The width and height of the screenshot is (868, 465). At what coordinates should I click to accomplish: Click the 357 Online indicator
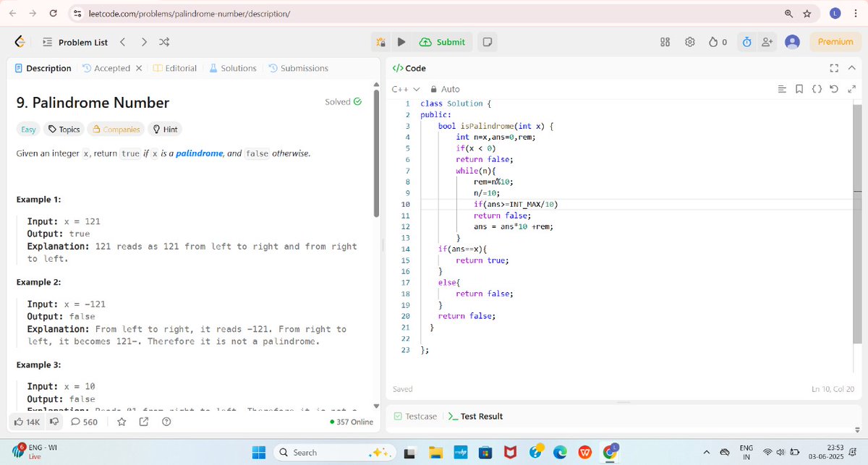coord(351,422)
